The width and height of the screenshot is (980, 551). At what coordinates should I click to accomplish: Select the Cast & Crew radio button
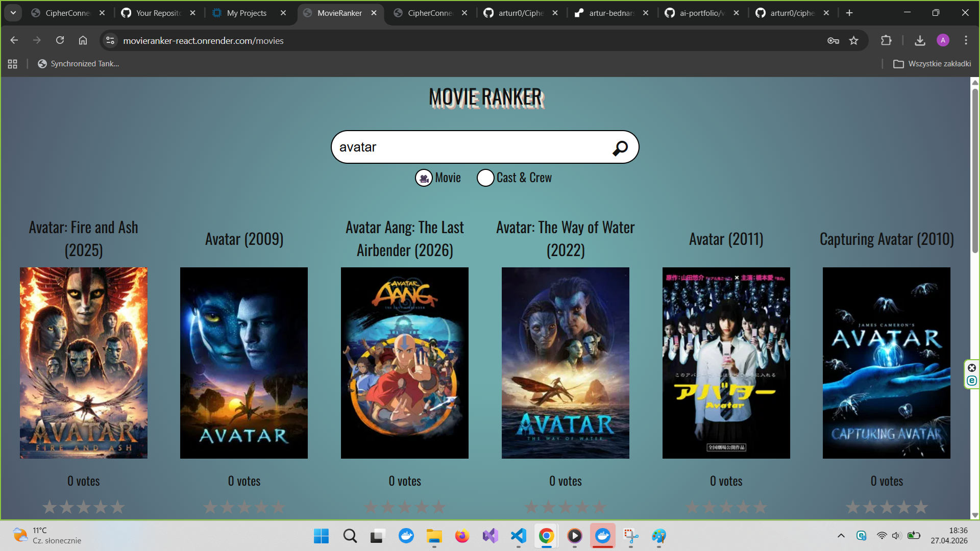point(485,178)
